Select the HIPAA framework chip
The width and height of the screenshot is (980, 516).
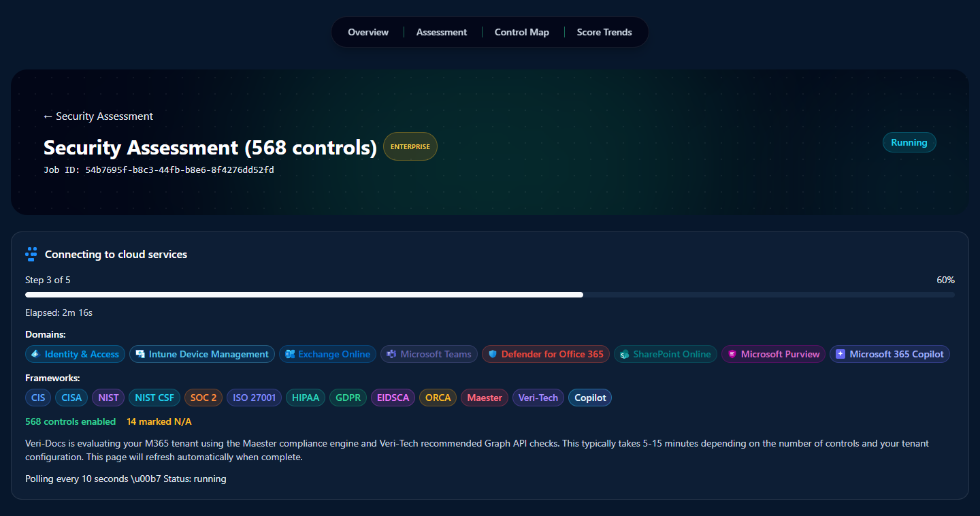pos(306,398)
